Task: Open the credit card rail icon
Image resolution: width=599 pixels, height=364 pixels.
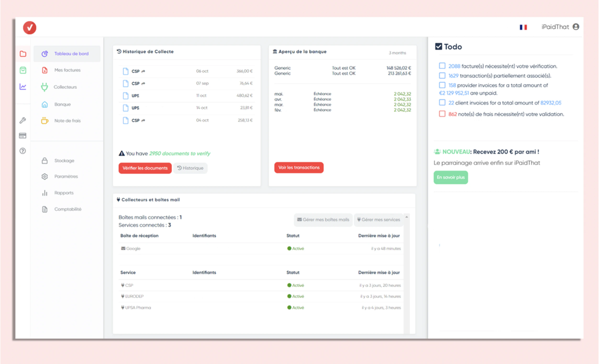Action: tap(23, 136)
